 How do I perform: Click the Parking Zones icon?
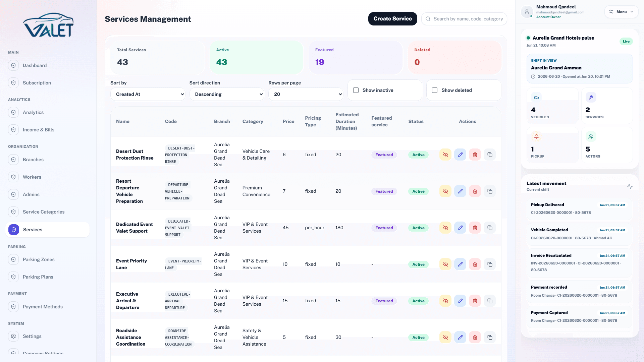pyautogui.click(x=13, y=259)
